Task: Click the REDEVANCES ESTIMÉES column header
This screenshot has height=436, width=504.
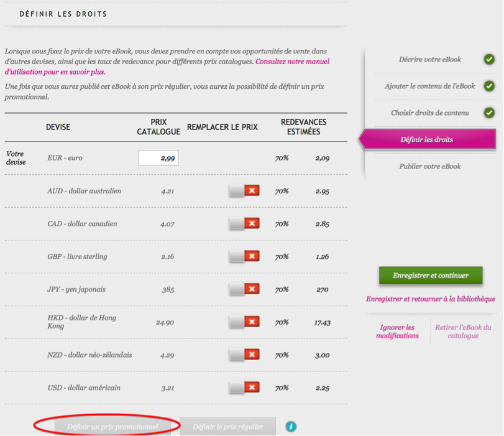Action: (303, 127)
